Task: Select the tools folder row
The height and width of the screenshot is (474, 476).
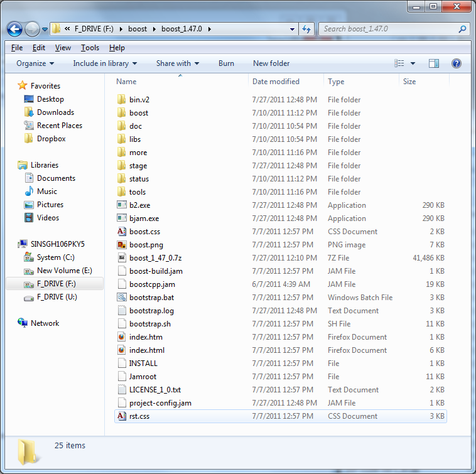Action: (x=281, y=191)
